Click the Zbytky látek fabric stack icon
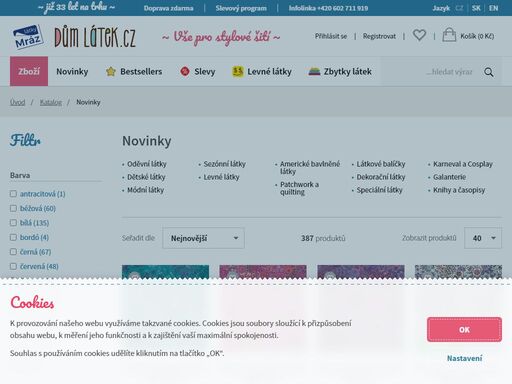512x384 pixels. click(x=314, y=71)
